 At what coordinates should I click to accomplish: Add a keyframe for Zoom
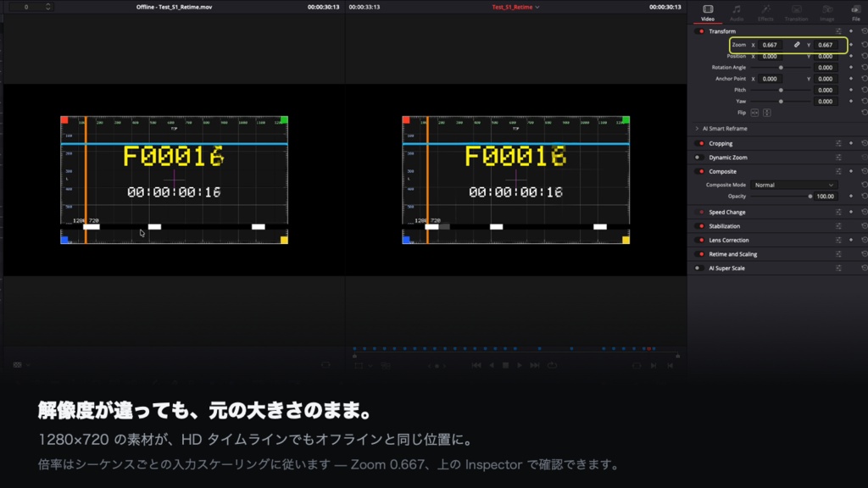851,45
